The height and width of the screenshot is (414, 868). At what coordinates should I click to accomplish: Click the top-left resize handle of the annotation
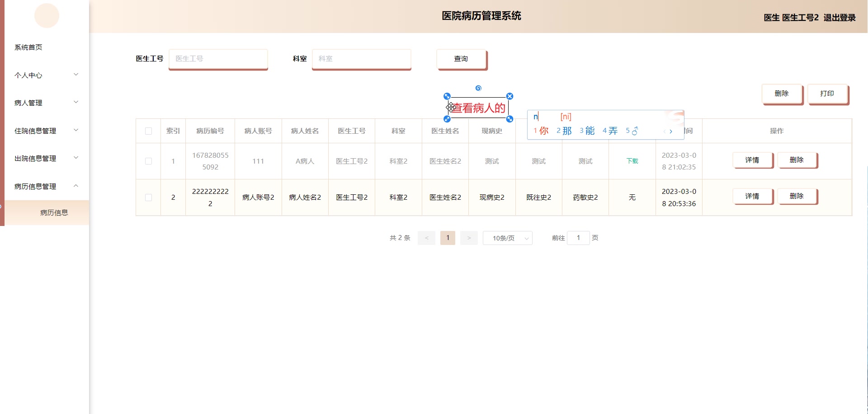pos(447,96)
